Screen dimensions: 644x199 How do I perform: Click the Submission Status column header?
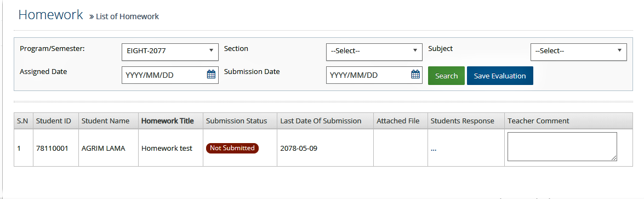pyautogui.click(x=237, y=121)
